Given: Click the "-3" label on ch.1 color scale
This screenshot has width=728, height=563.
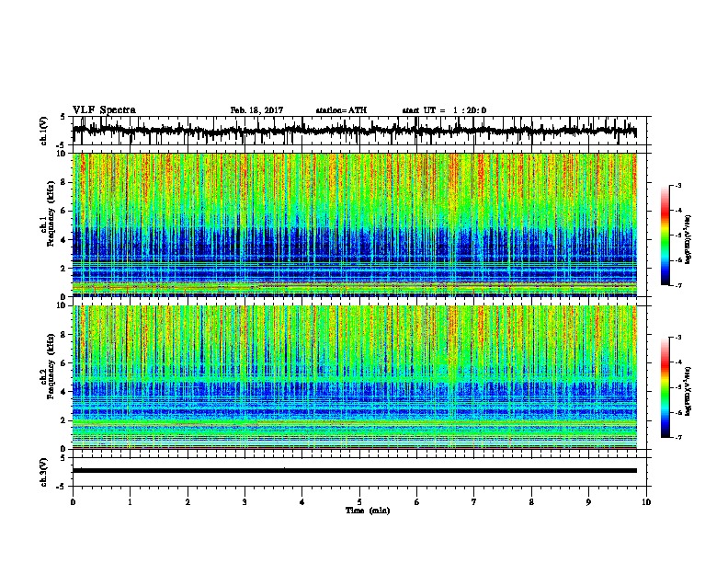Looking at the screenshot, I should tap(678, 186).
